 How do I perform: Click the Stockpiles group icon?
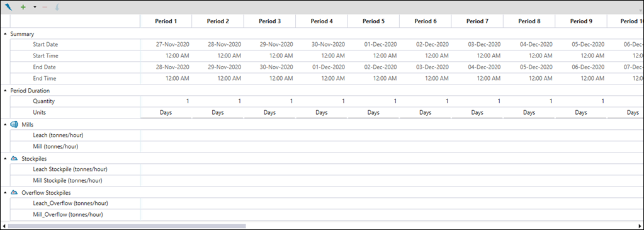[14, 158]
